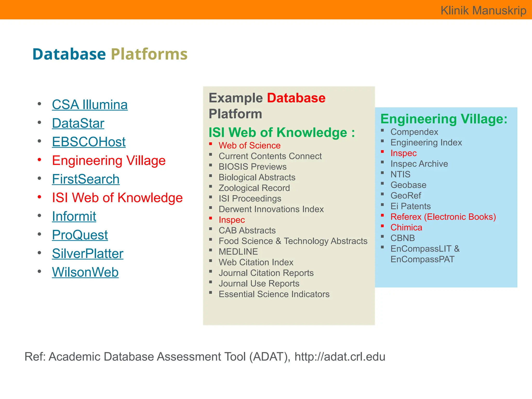
Task: Click Referex (Electronic Books) entry
Action: tap(443, 217)
